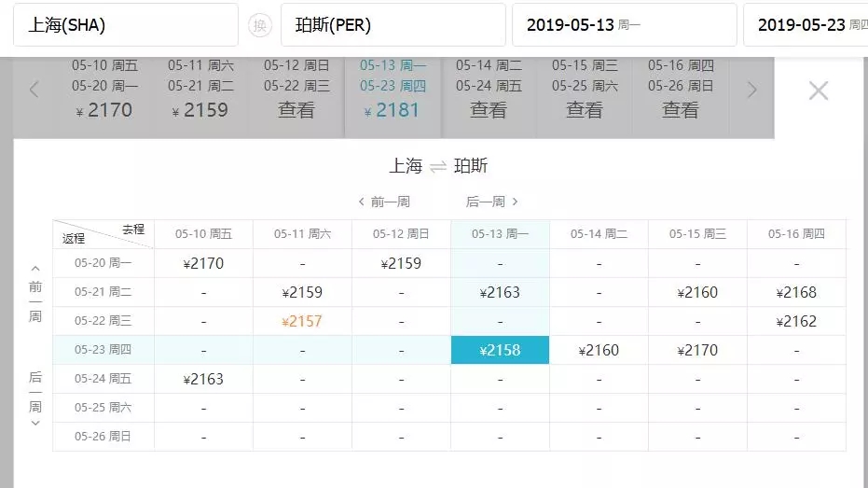Select ¥2162 fare for 05-16 and 05-22

(796, 321)
